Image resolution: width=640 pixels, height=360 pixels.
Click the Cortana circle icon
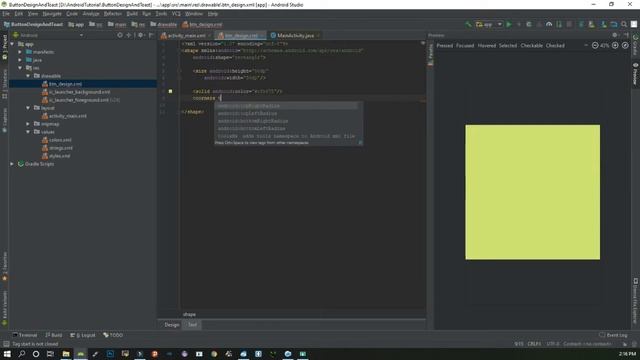pos(36,354)
